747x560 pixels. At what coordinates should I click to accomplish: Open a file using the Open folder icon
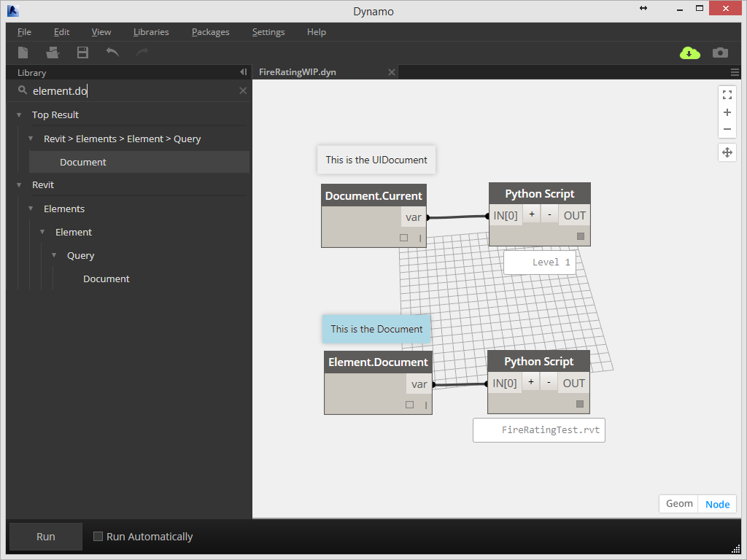pyautogui.click(x=52, y=52)
